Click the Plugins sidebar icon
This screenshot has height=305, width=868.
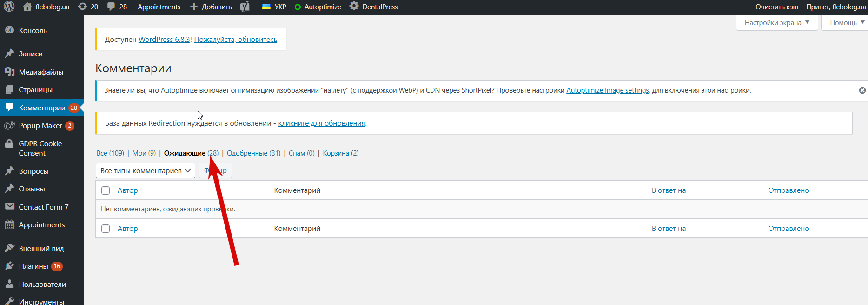coord(9,266)
